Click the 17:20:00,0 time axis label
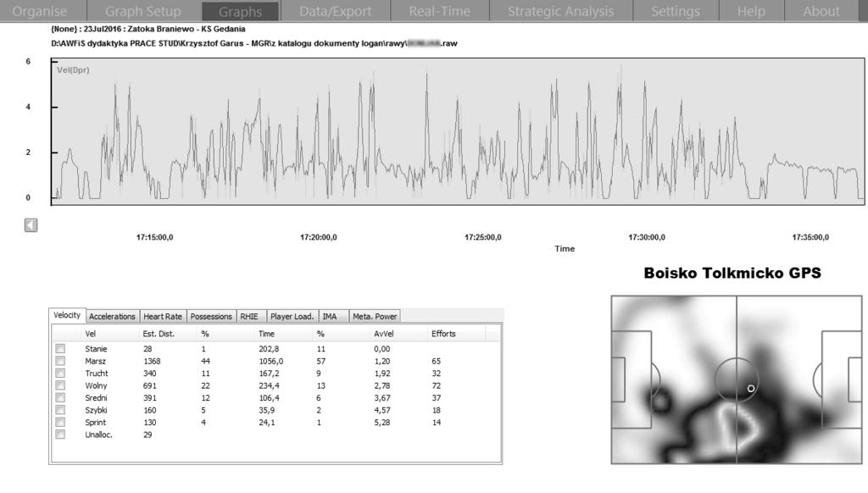Screen dimensions: 868x493 point(319,237)
